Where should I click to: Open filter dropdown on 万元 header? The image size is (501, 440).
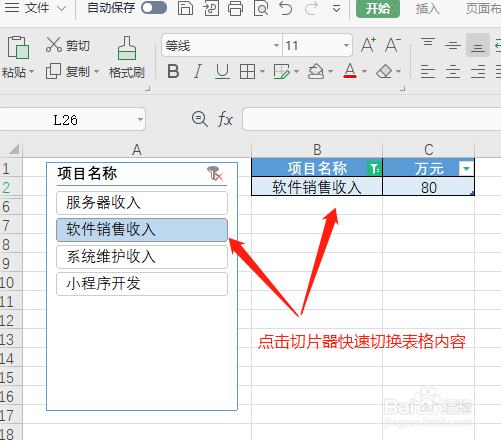tap(466, 168)
